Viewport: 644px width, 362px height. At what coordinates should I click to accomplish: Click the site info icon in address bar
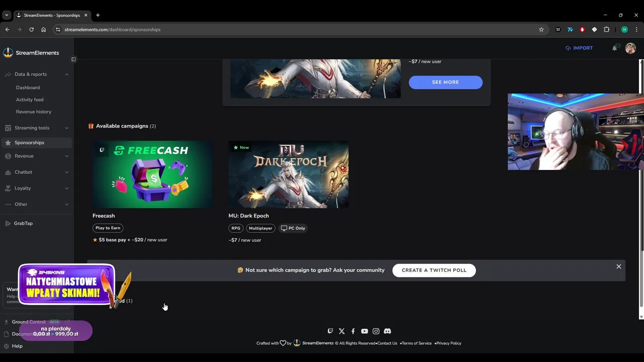(58, 30)
